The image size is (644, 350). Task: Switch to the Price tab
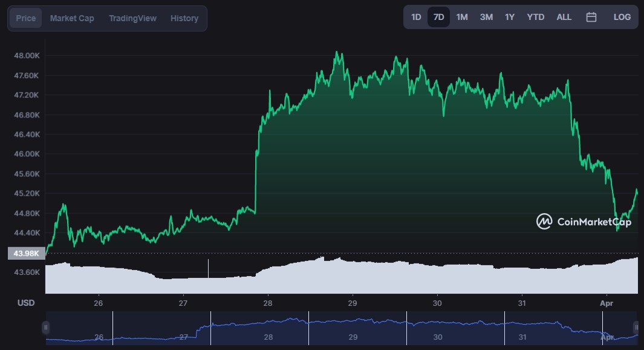click(25, 19)
